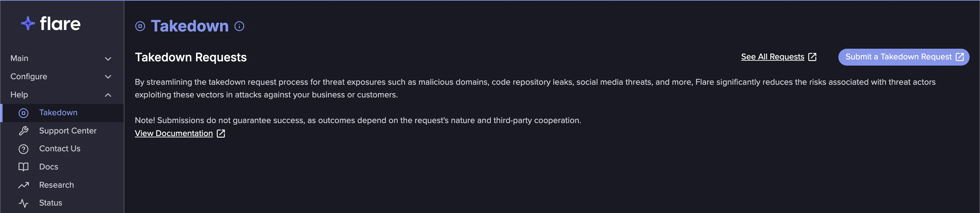Click the Flare star logo icon

28,23
